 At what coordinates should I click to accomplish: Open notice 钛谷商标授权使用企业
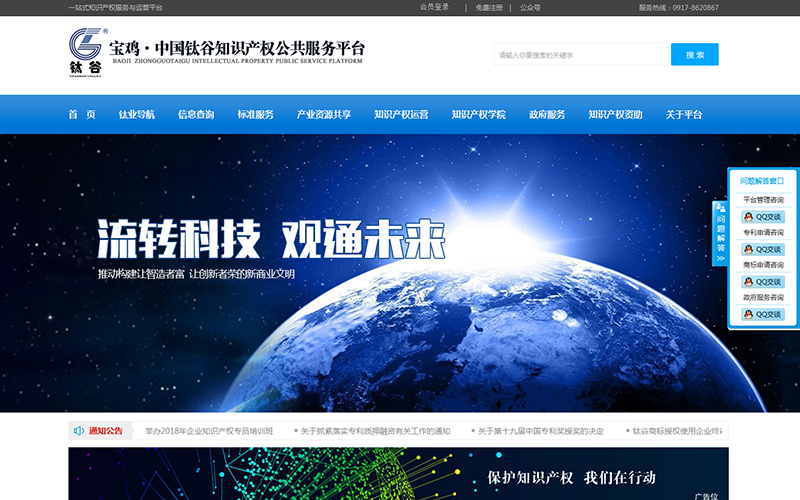click(x=678, y=431)
